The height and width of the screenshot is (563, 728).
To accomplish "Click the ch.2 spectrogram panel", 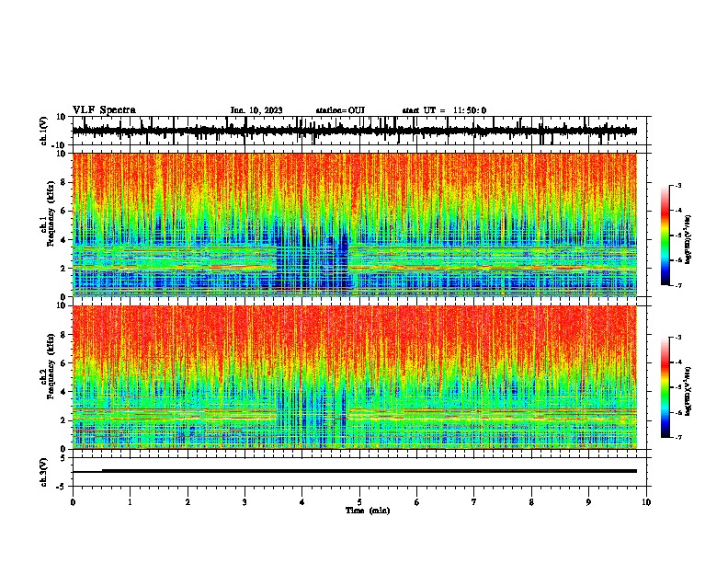I will tap(355, 377).
